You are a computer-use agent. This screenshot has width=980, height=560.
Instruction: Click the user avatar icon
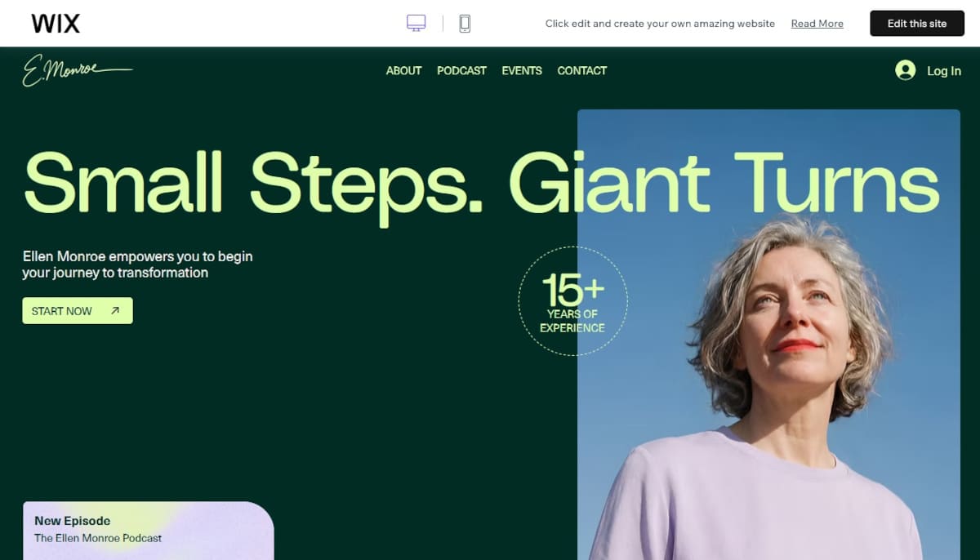tap(906, 70)
